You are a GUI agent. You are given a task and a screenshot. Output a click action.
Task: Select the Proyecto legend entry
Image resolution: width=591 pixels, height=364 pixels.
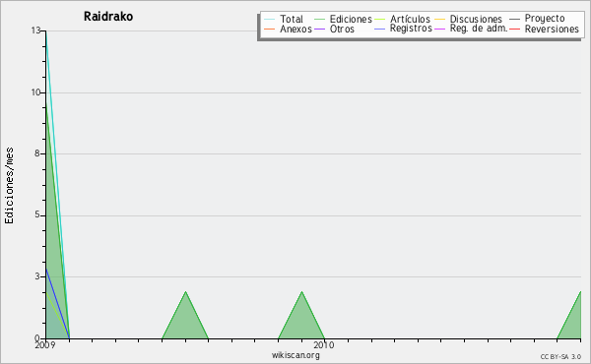(545, 19)
